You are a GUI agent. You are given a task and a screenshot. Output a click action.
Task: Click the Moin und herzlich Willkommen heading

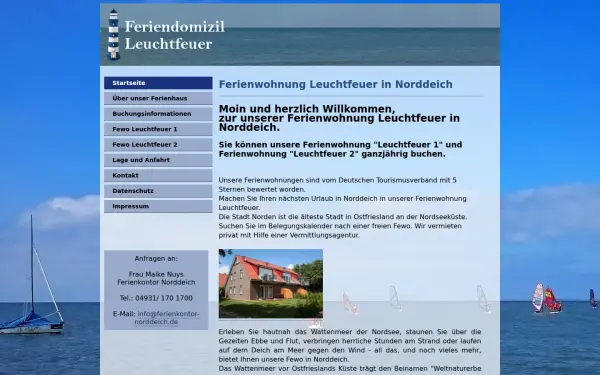[x=339, y=118]
